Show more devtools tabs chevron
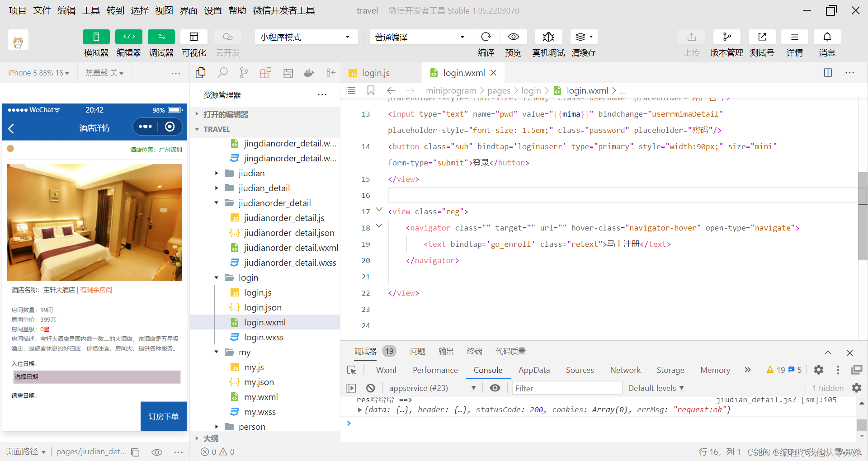 [748, 370]
